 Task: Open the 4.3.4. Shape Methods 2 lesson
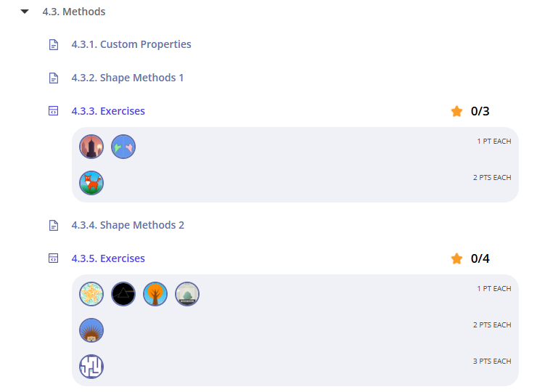click(x=128, y=225)
